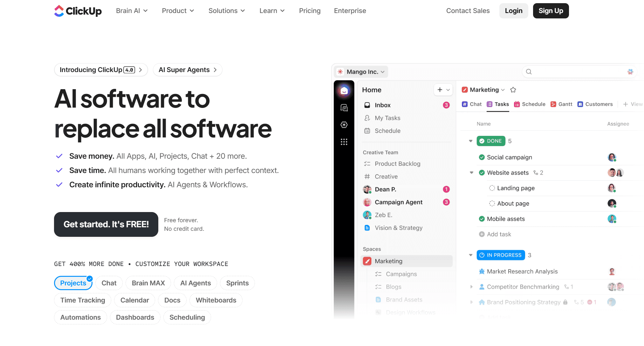Expand the Competitor Benchmarking subtasks
Viewport: 644px width, 346px height.
(x=471, y=287)
